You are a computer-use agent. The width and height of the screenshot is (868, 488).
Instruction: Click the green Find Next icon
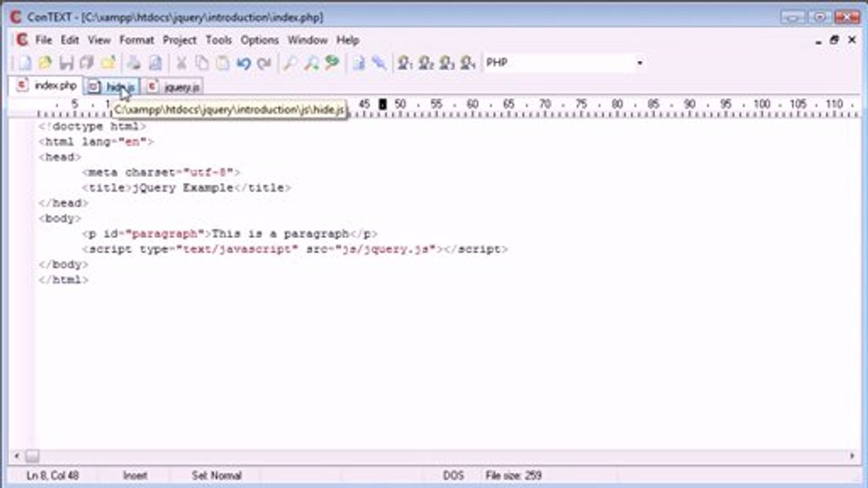tap(332, 63)
